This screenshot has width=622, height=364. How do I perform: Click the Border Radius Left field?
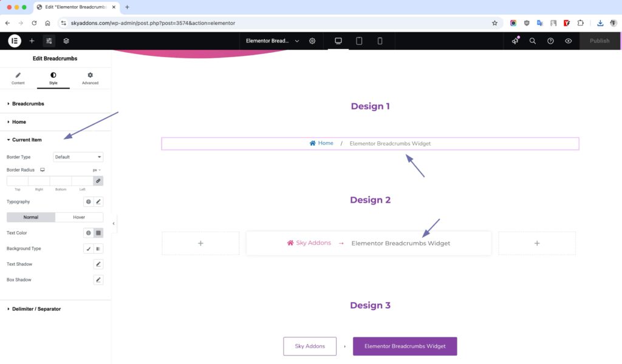82,181
